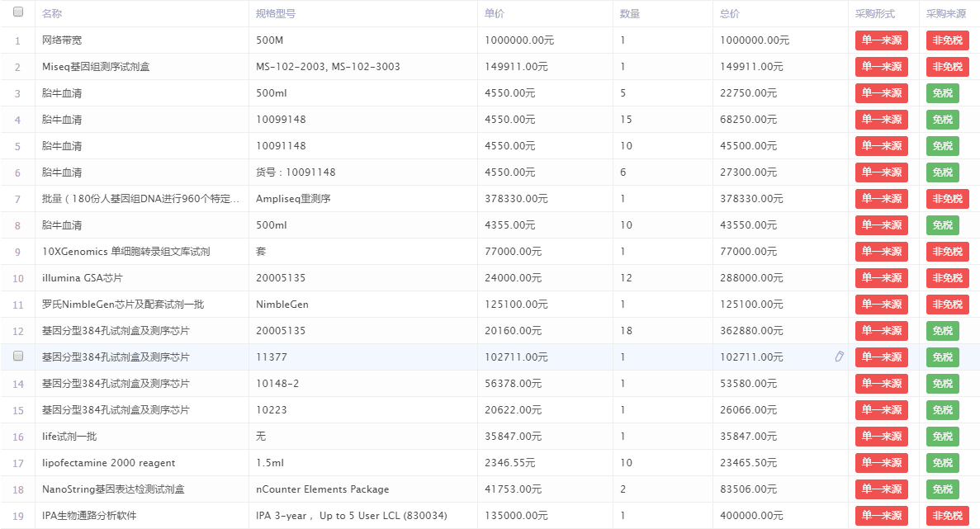Click 单一来源 in illumina GSA芯片 row
This screenshot has width=980, height=529.
coord(881,278)
